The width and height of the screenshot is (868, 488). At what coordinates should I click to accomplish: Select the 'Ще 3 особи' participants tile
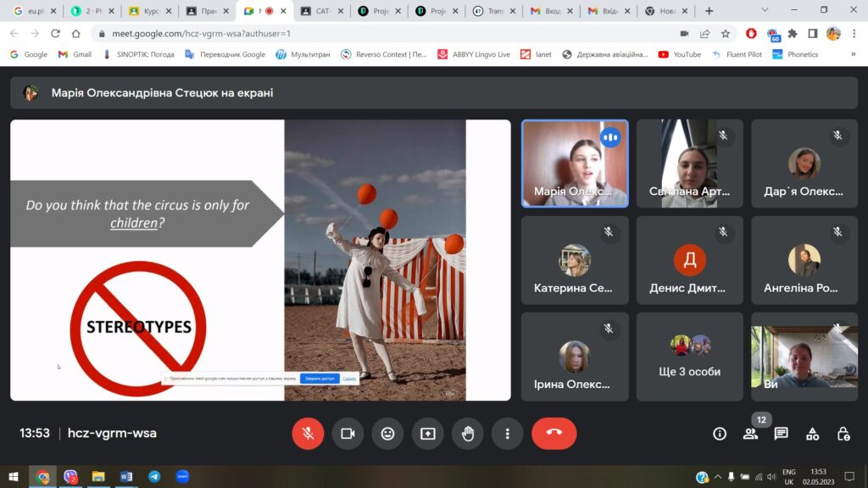[x=689, y=356]
